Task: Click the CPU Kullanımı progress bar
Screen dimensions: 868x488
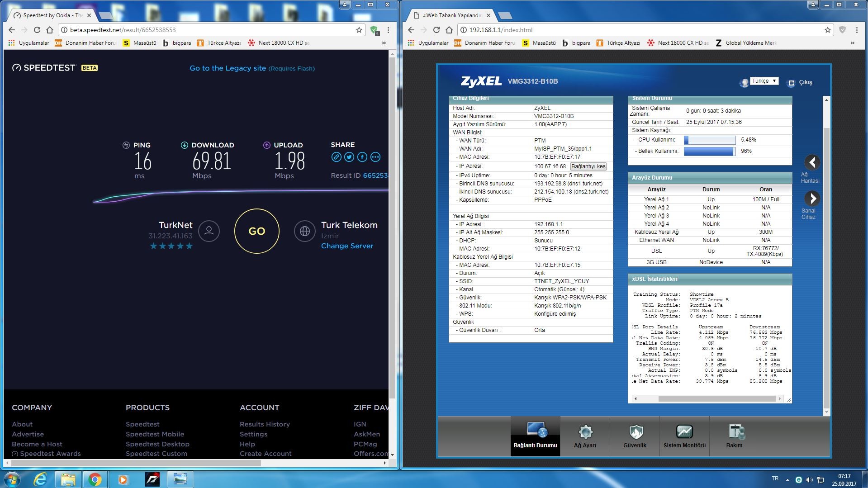Action: [x=710, y=140]
